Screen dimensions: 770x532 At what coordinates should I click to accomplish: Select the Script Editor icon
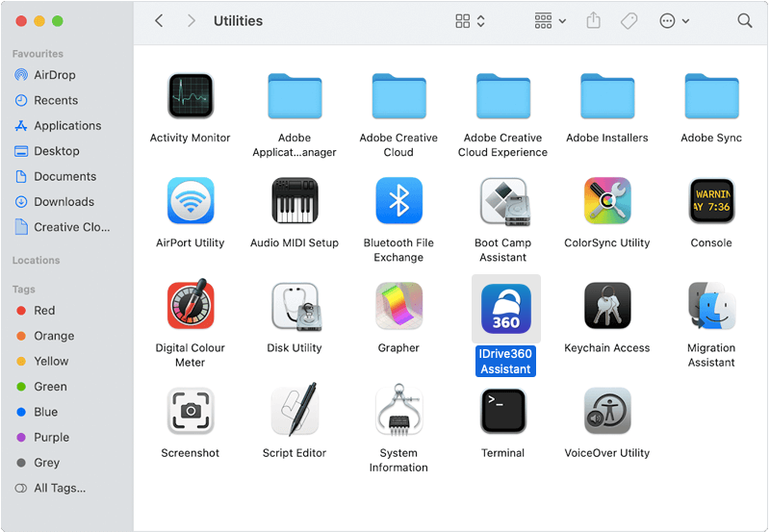[295, 410]
